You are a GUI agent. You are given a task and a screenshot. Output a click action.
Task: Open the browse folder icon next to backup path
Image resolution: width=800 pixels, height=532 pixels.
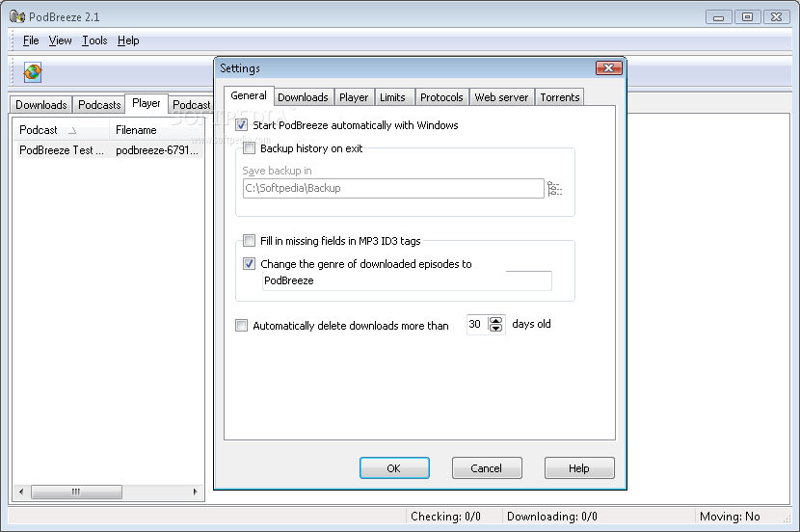pyautogui.click(x=554, y=189)
